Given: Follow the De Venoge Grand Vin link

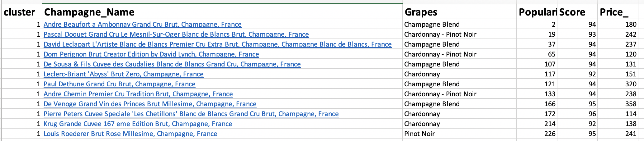Looking at the screenshot, I should [150, 104].
